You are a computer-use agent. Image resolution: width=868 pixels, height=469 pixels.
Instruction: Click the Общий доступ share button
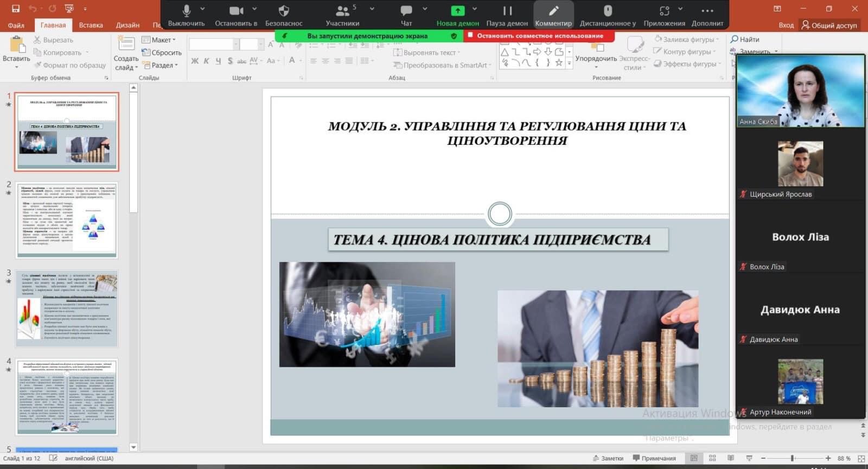830,25
